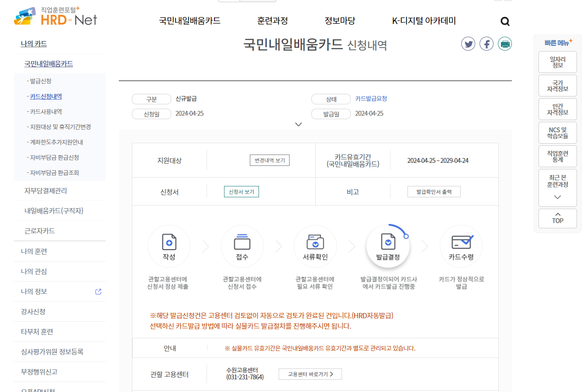Click the TOP quick menu button
587x392 pixels.
(x=557, y=218)
